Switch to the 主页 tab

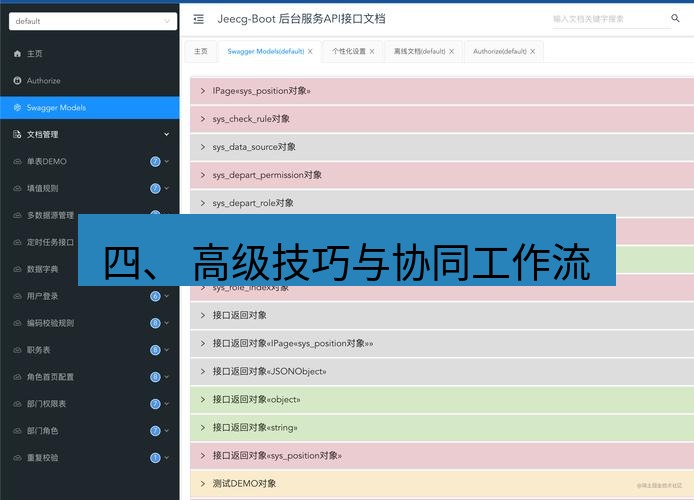tap(201, 51)
